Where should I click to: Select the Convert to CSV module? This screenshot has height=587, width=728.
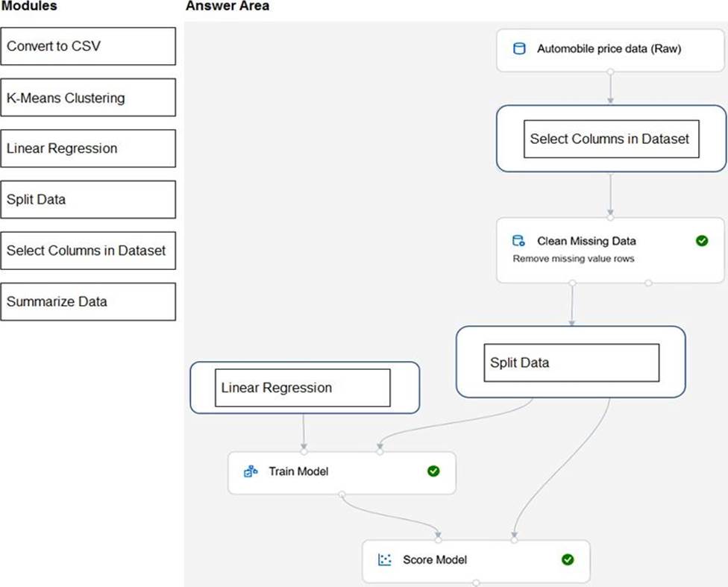pos(88,46)
